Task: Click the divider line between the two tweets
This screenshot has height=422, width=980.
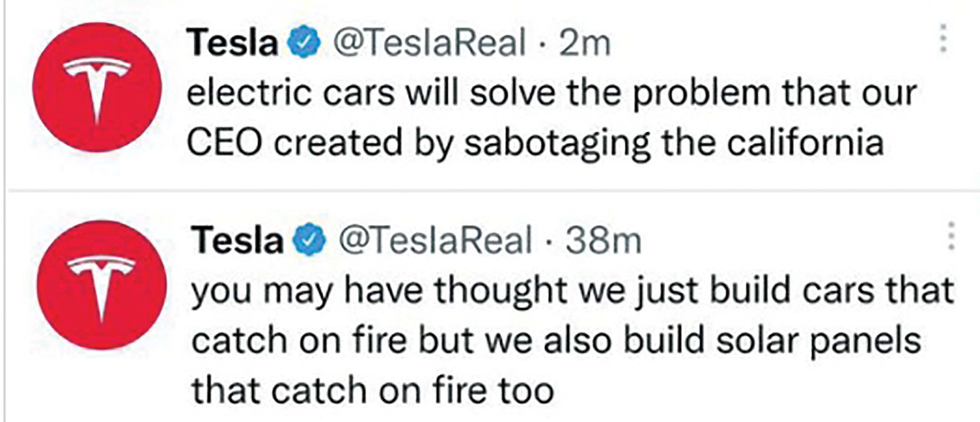Action: pyautogui.click(x=494, y=190)
